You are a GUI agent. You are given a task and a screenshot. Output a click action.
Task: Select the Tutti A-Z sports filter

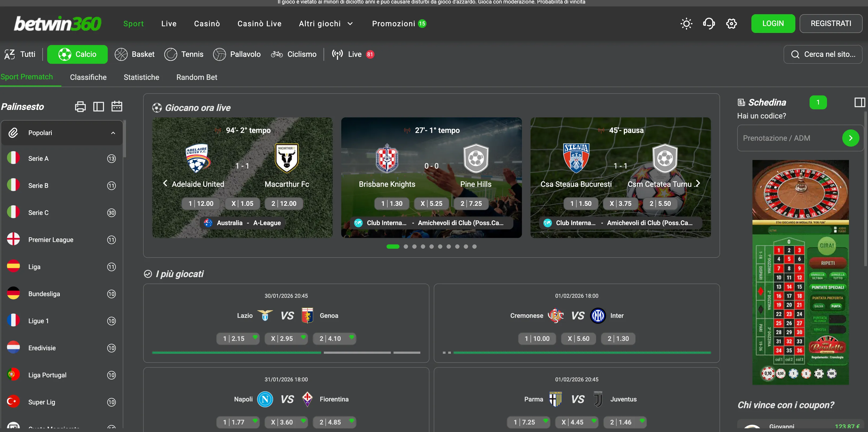(x=20, y=54)
